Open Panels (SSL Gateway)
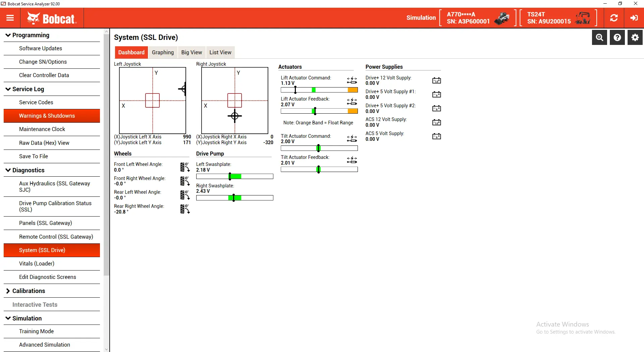Viewport: 644px width, 352px height. [52, 223]
